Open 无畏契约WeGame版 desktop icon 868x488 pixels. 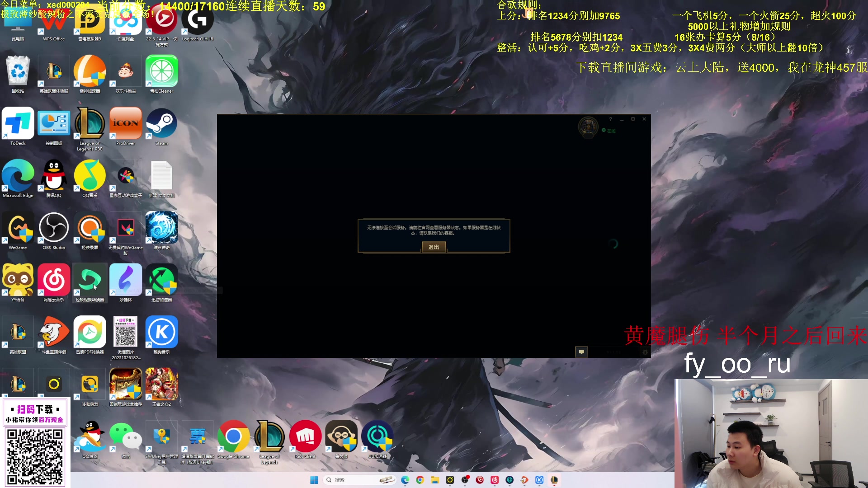pyautogui.click(x=126, y=234)
